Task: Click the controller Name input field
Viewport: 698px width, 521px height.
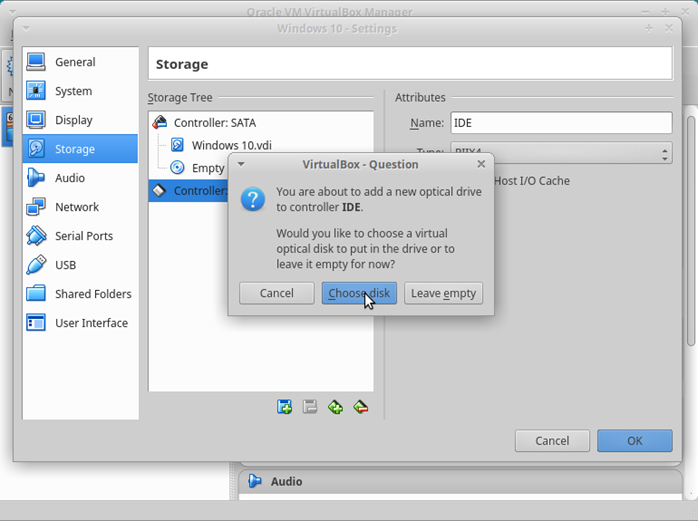Action: (561, 122)
